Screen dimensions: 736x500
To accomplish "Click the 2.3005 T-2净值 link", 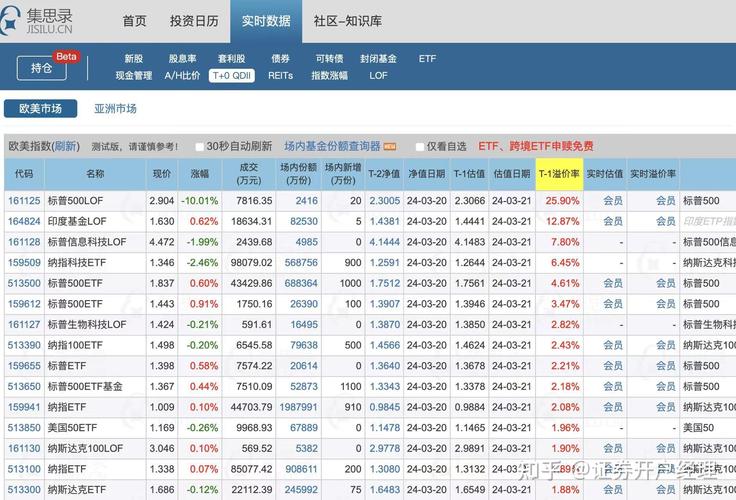I will click(384, 200).
